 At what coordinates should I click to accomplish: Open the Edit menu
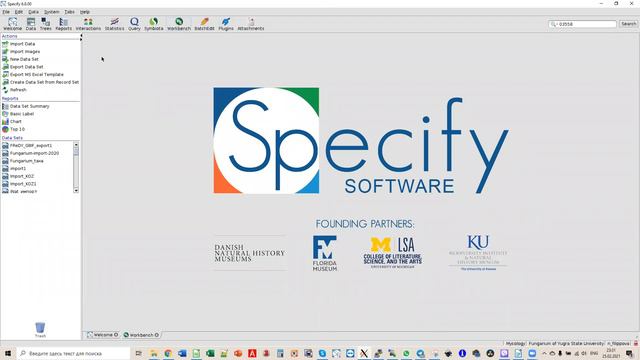[19, 12]
